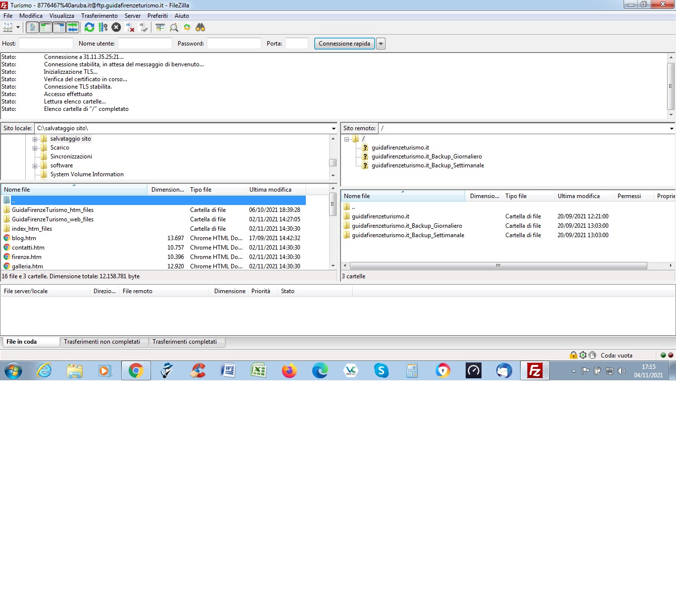
Task: Search files recursively with binoculars icon
Action: pos(200,27)
